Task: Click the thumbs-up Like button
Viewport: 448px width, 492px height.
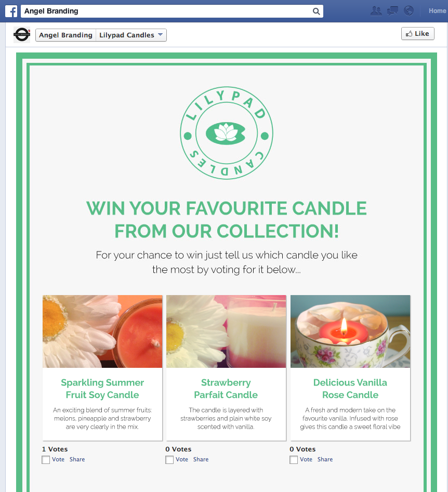Action: [417, 34]
